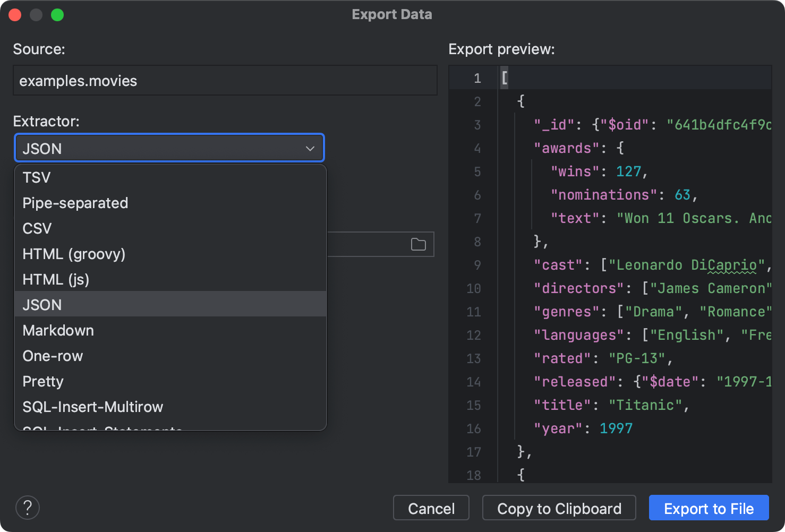Pick the Pretty extractor option
Image resolution: width=785 pixels, height=532 pixels.
[x=42, y=381]
